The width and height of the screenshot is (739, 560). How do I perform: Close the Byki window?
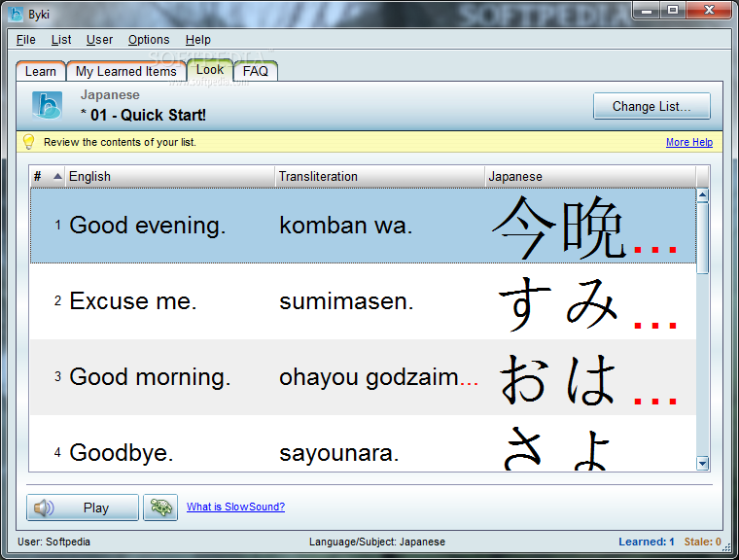(x=709, y=11)
